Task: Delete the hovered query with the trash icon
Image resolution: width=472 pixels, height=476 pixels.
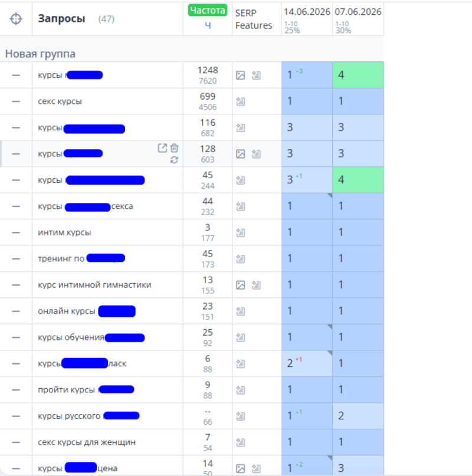Action: [174, 148]
